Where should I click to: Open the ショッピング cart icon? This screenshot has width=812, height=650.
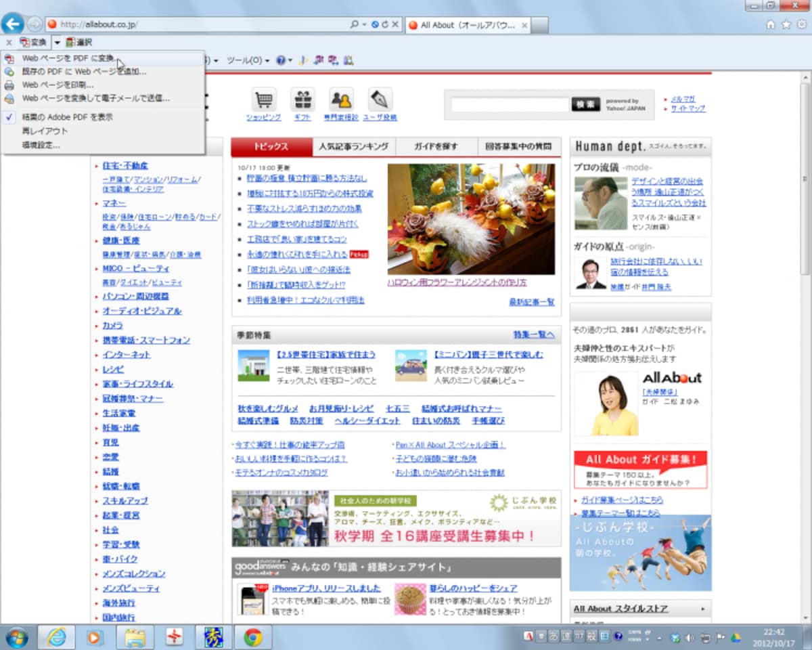263,100
